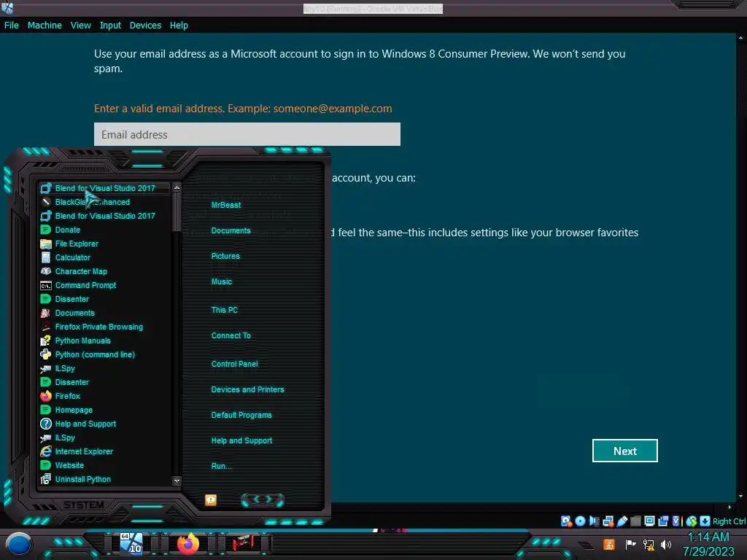Viewport: 747px width, 560px height.
Task: Open the Devices menu
Action: (x=145, y=26)
